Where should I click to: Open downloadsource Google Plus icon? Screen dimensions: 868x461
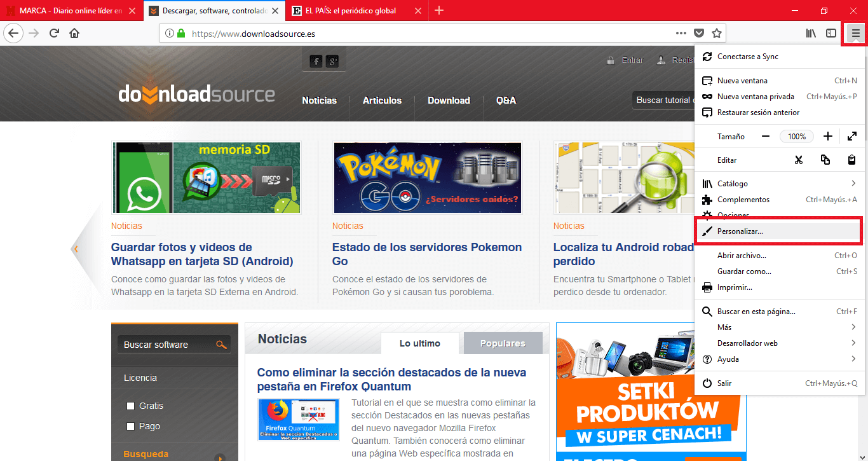coord(332,61)
